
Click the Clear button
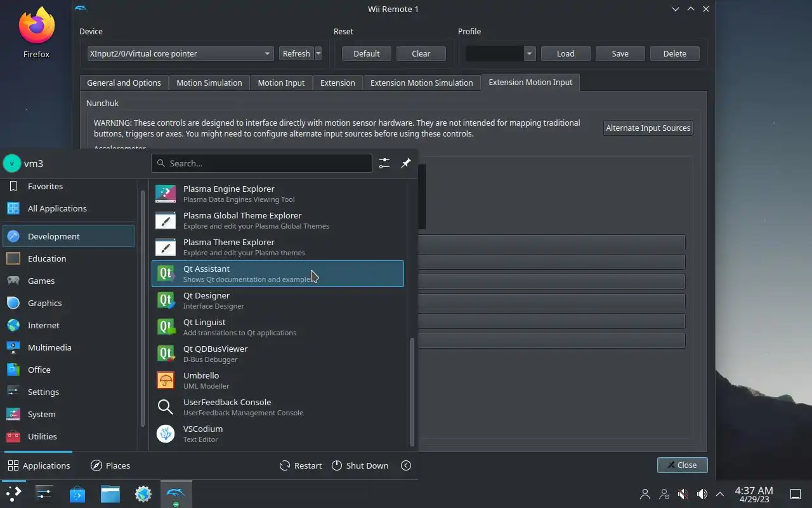[421, 54]
